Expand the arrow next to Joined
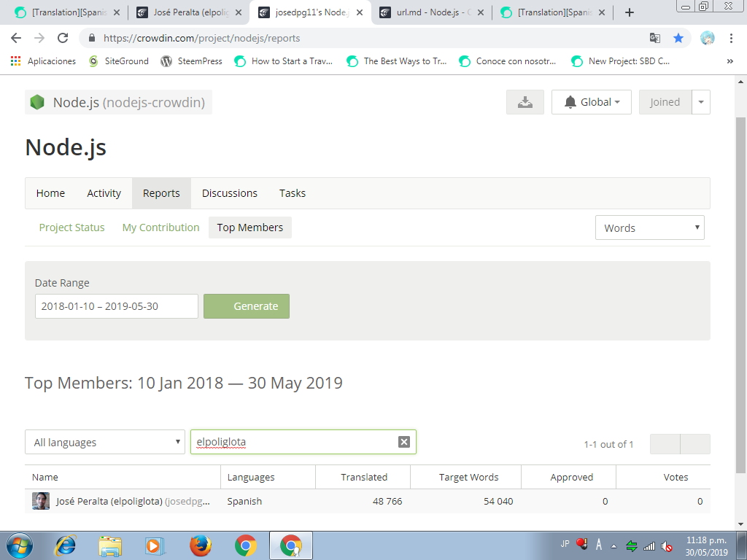 (x=701, y=102)
